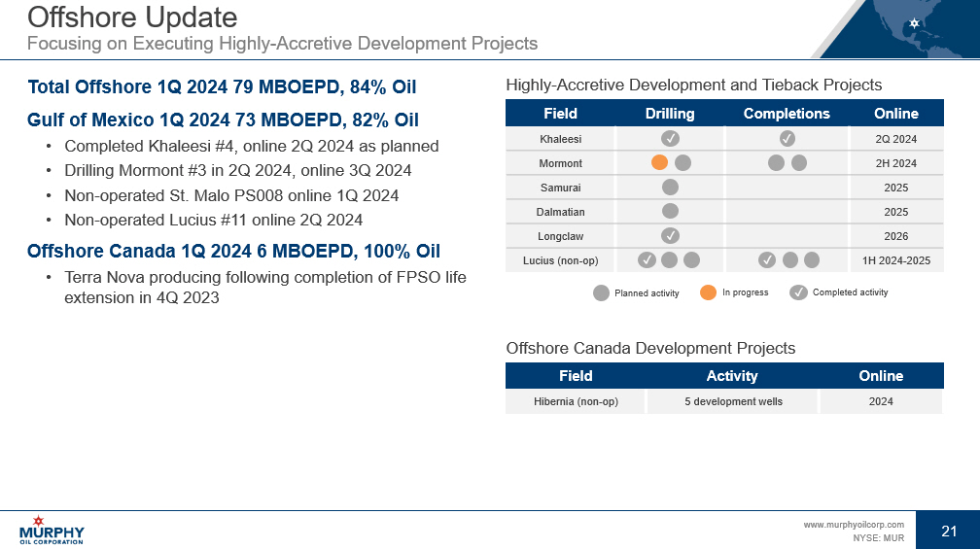Screen dimensions: 980x549
Task: Click the gray Planned activity legend circle
Action: [601, 292]
